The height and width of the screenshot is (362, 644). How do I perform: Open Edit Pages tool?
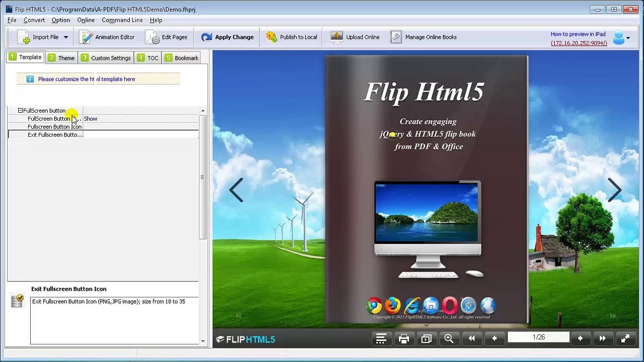tap(167, 37)
